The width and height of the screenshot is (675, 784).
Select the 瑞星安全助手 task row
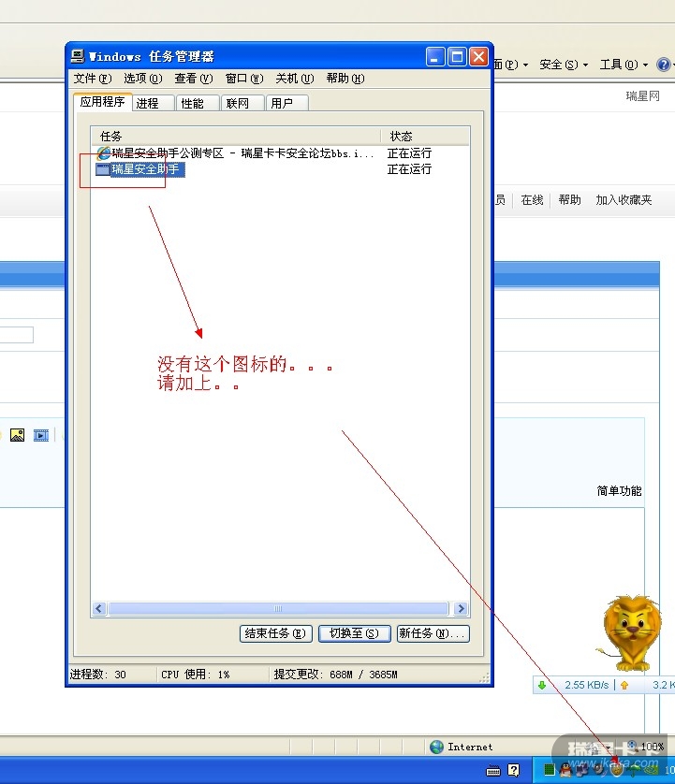coord(280,169)
